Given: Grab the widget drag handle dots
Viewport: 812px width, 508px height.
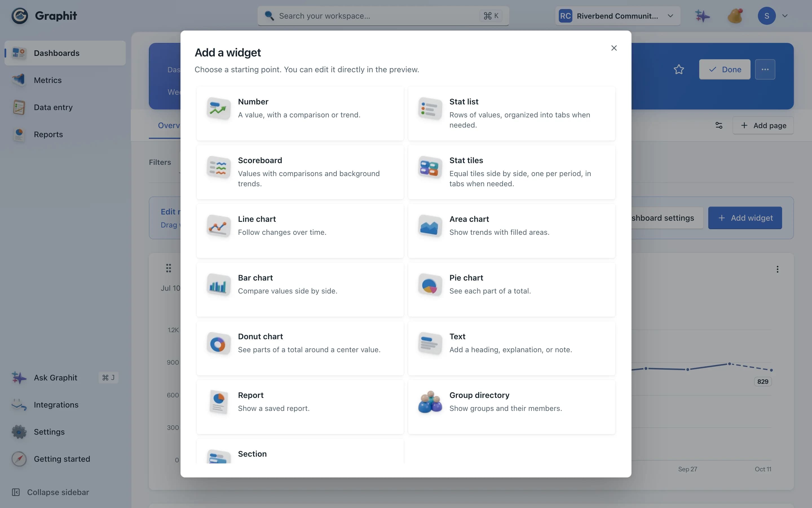Looking at the screenshot, I should pyautogui.click(x=168, y=268).
